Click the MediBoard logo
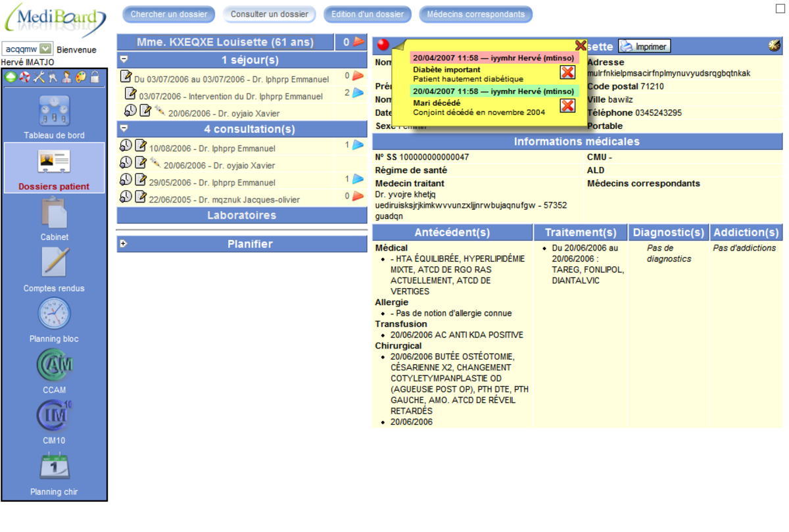 [55, 21]
